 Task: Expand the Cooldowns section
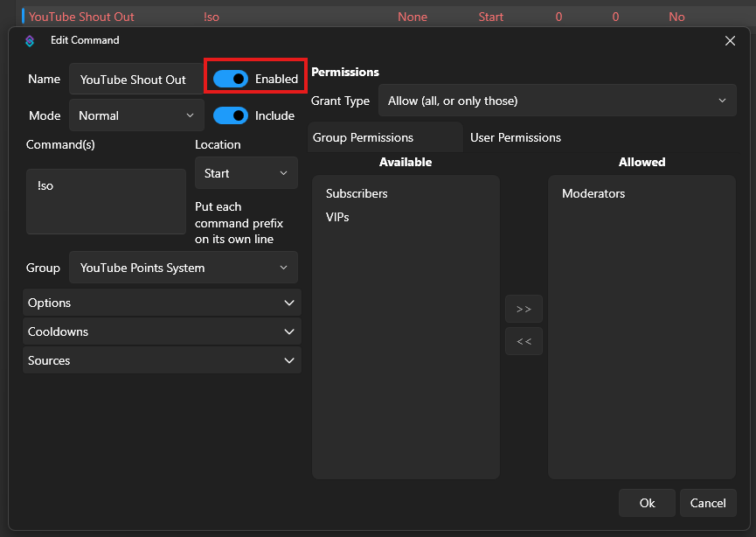point(162,331)
